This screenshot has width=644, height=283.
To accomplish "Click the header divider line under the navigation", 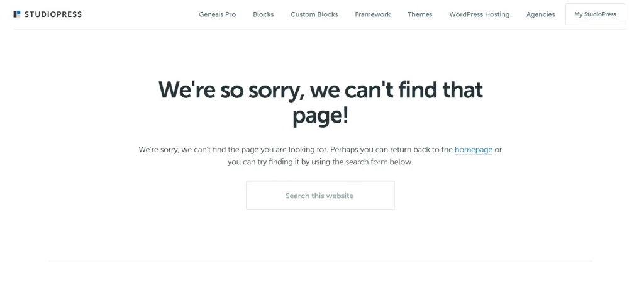I will point(320,29).
